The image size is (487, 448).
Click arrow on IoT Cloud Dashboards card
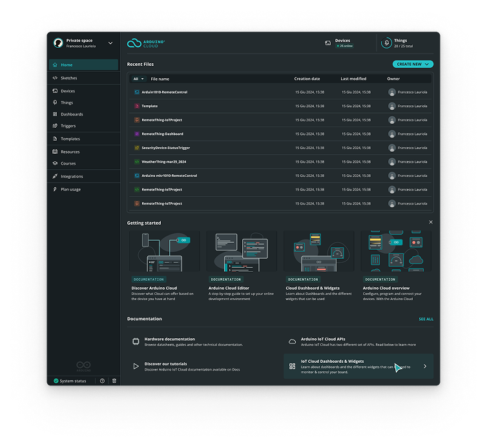(x=425, y=367)
